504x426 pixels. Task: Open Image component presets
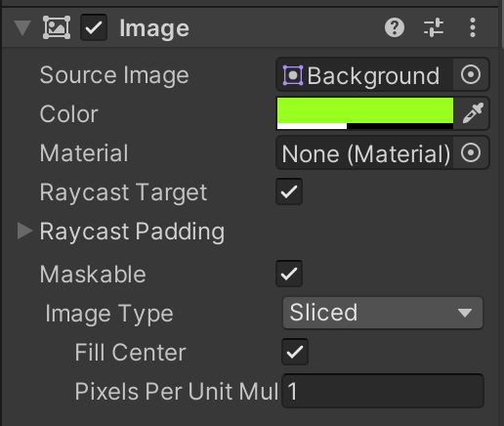click(x=434, y=27)
